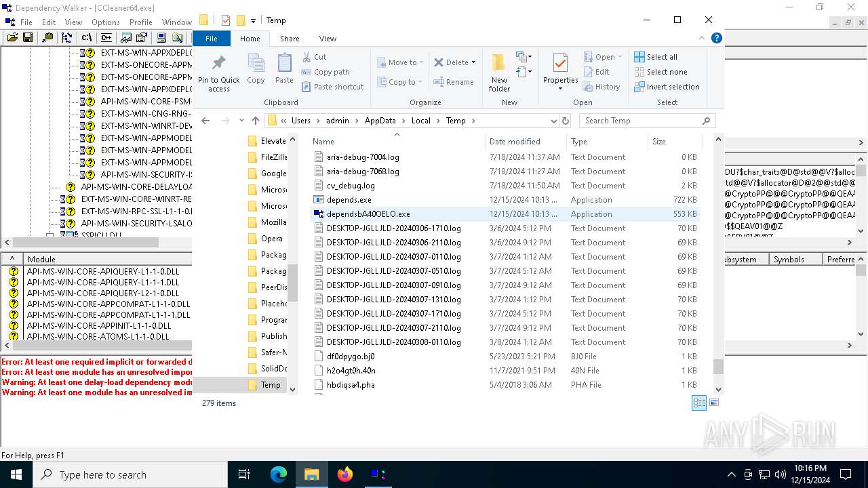Click Module column header in Dependency Walker
The image size is (868, 488).
(107, 259)
